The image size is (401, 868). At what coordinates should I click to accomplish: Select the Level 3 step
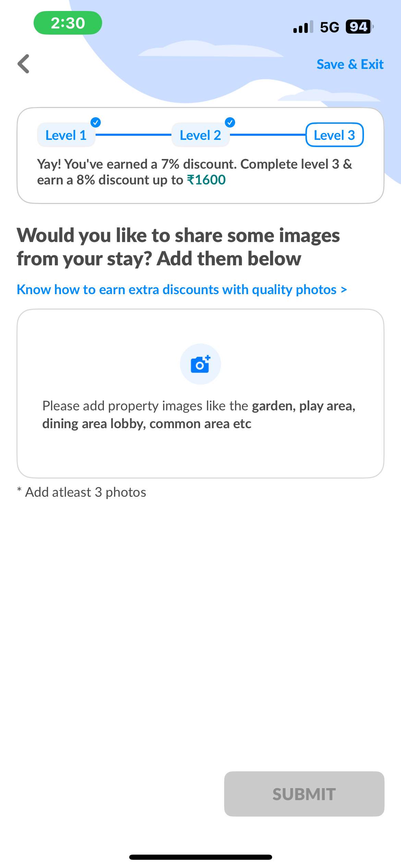pyautogui.click(x=335, y=135)
